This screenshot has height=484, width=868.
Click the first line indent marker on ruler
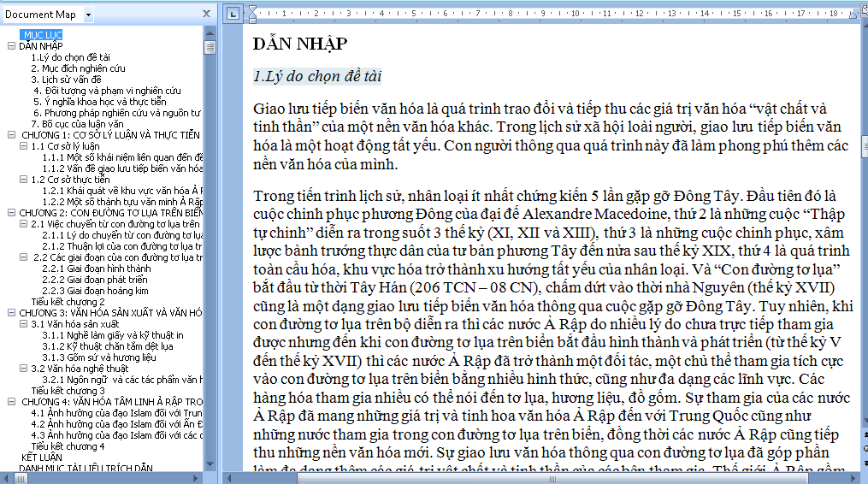tap(252, 9)
